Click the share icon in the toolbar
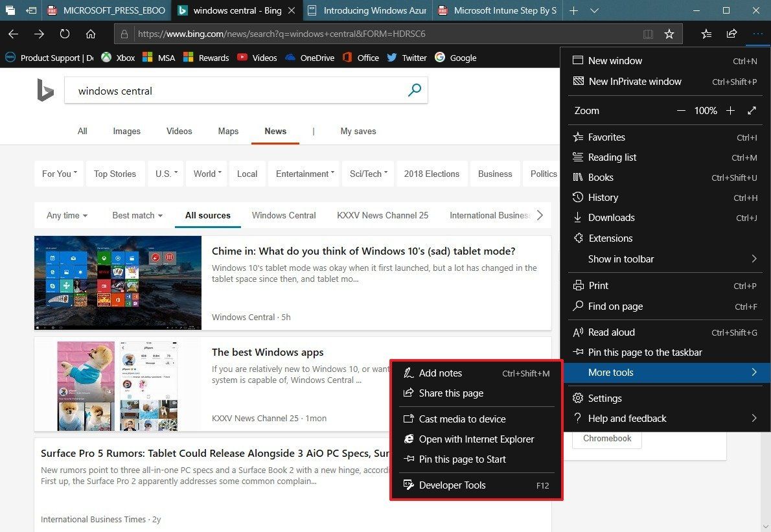This screenshot has height=532, width=771. click(x=731, y=33)
